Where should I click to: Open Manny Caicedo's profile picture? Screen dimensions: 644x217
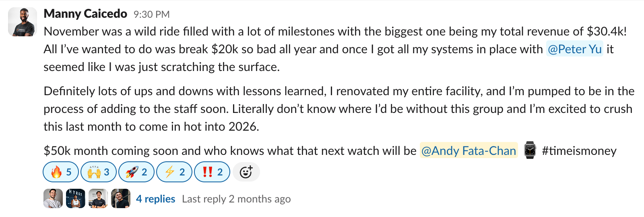[x=23, y=22]
